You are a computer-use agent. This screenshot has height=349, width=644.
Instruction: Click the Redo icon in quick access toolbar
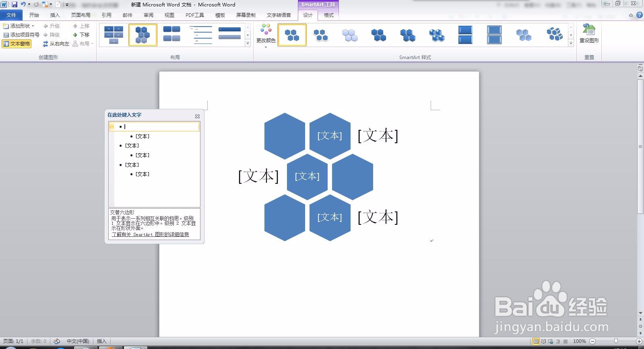[x=36, y=4]
